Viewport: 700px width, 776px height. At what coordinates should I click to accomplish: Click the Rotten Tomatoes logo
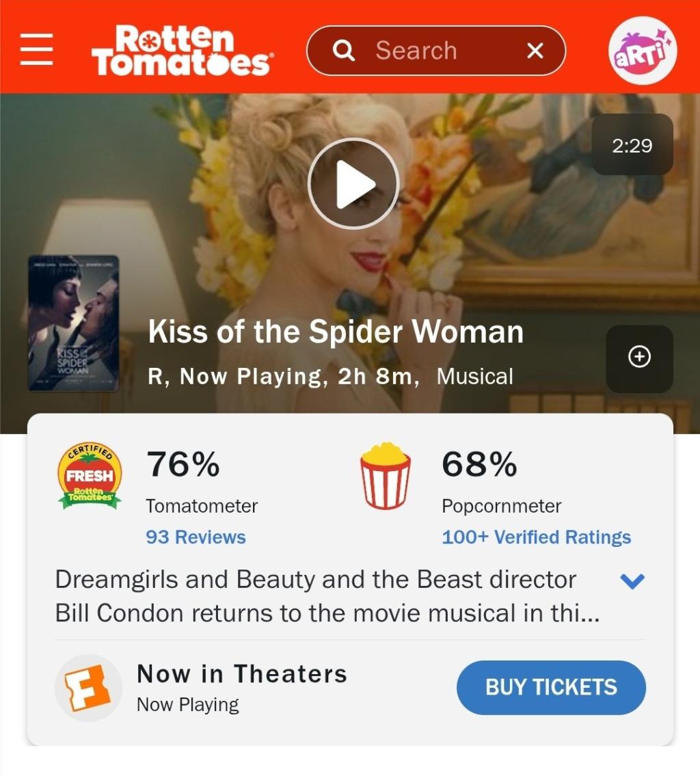coord(182,50)
